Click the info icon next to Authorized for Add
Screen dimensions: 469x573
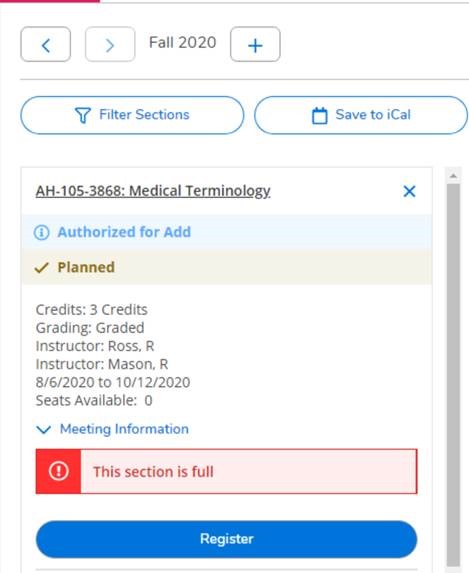(x=42, y=232)
